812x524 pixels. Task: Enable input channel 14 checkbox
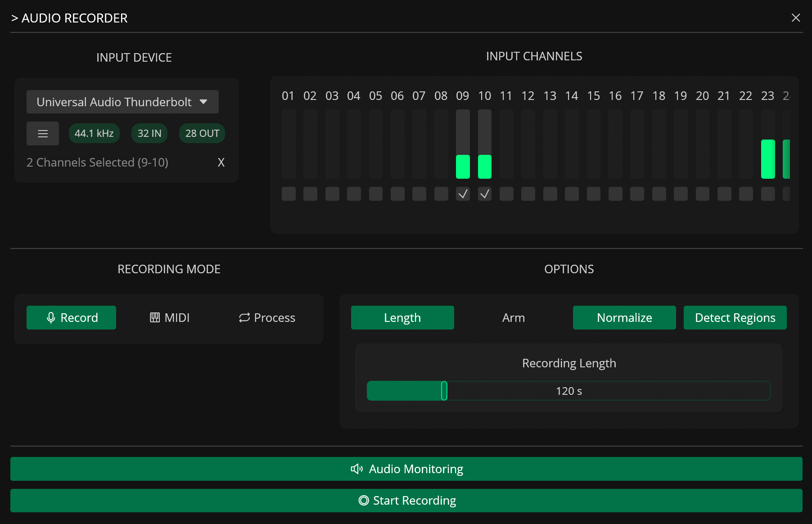[x=572, y=194]
